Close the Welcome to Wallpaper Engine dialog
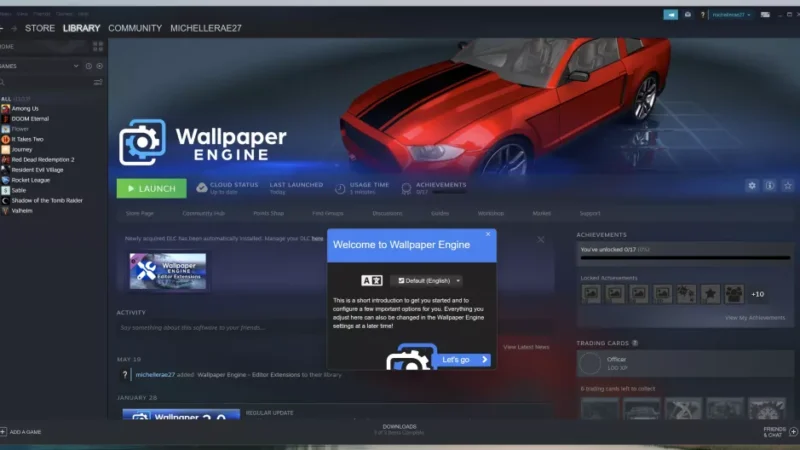800x450 pixels. click(x=489, y=233)
